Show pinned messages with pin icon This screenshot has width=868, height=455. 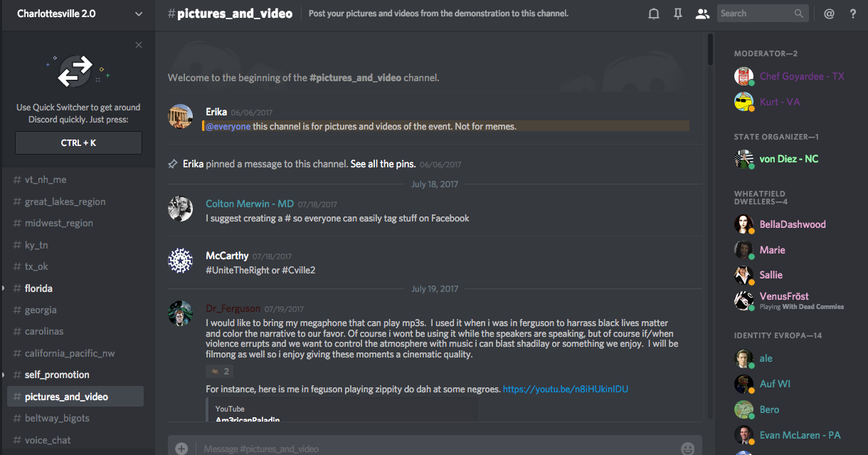point(678,14)
